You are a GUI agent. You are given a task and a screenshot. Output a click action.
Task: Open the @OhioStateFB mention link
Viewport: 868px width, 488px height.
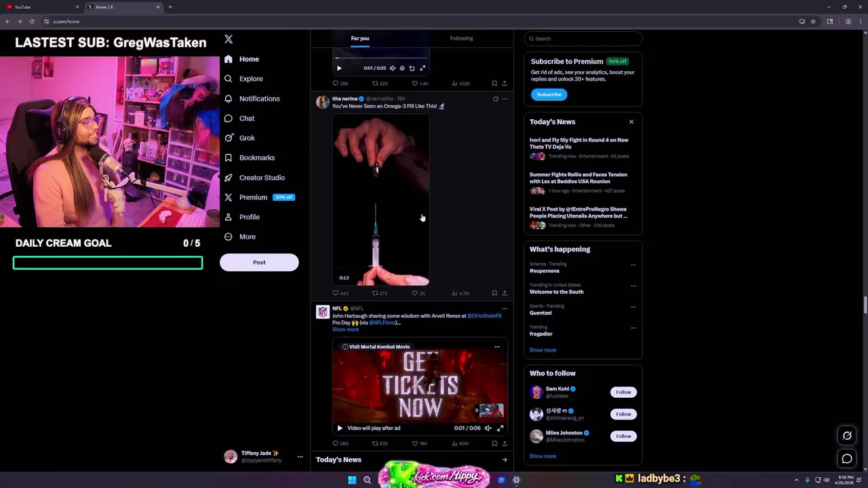[x=484, y=316]
